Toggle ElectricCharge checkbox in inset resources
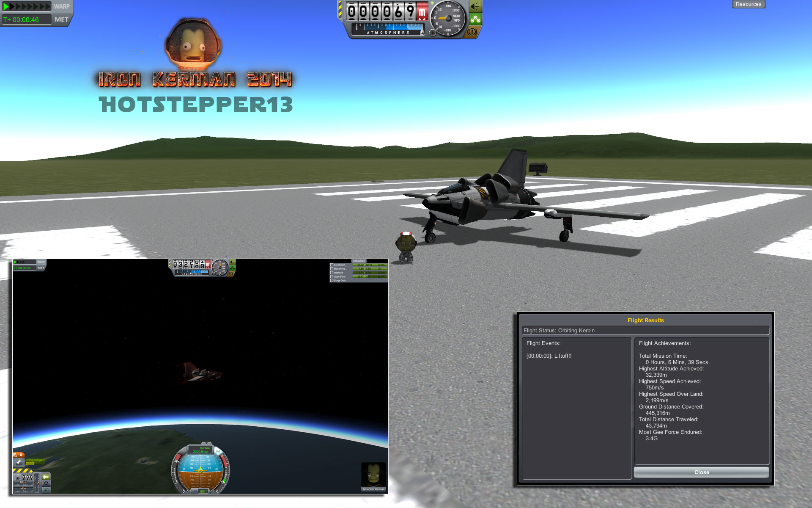The image size is (812, 508). point(332,265)
